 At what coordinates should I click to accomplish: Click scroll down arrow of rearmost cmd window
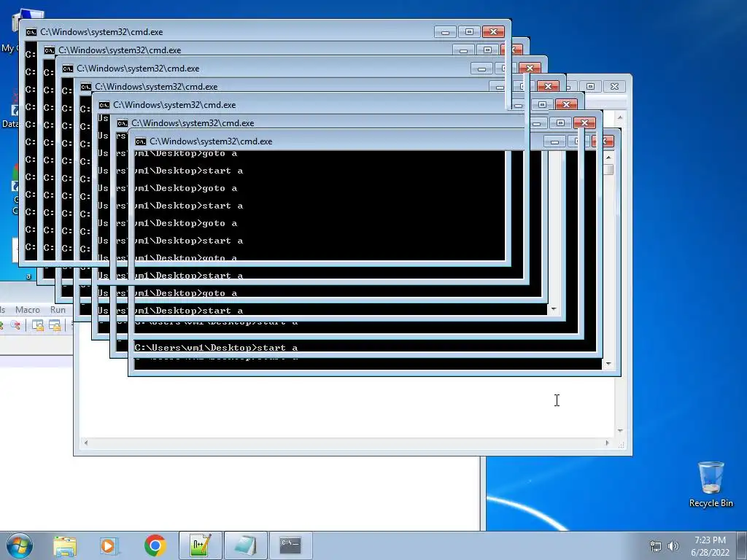click(608, 364)
